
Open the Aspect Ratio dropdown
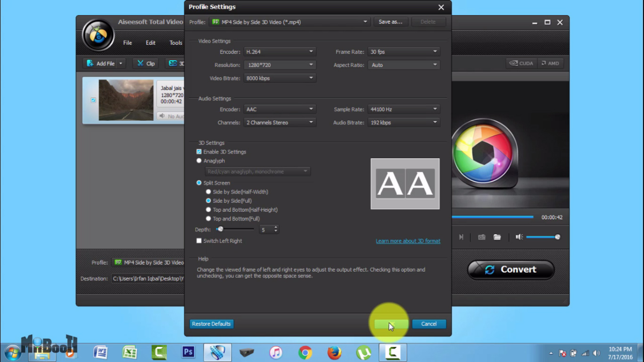404,65
